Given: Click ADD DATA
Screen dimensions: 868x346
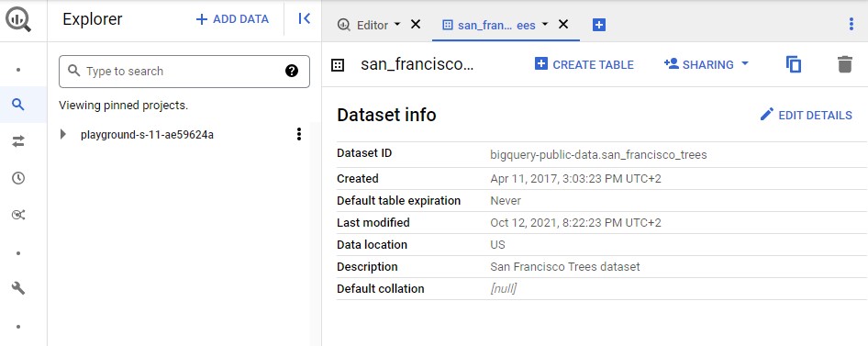Looking at the screenshot, I should point(232,19).
